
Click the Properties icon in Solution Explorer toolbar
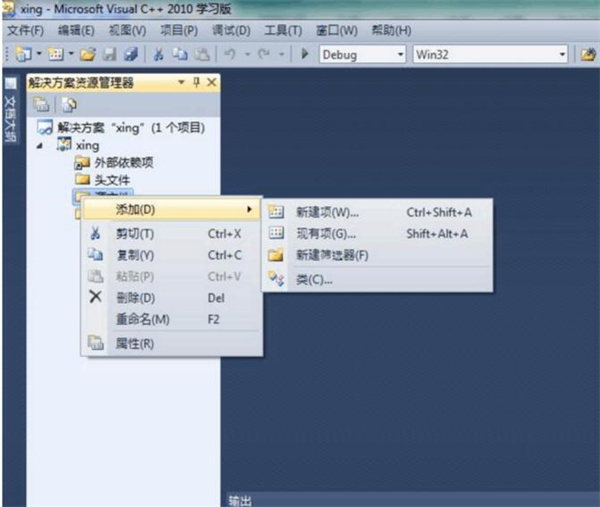coord(41,104)
